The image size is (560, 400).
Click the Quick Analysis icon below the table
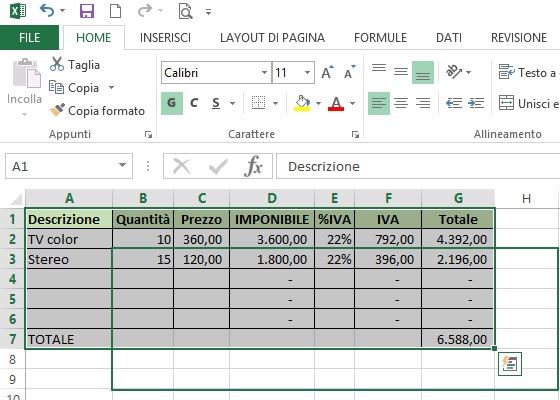point(510,364)
